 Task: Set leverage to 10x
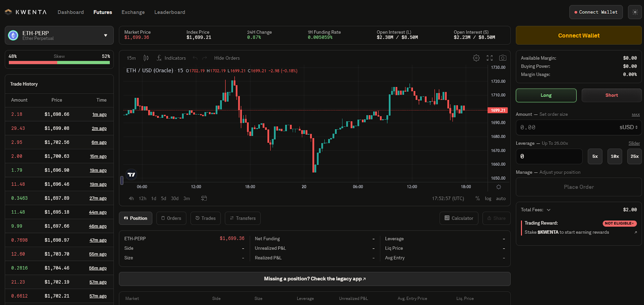[x=615, y=156]
